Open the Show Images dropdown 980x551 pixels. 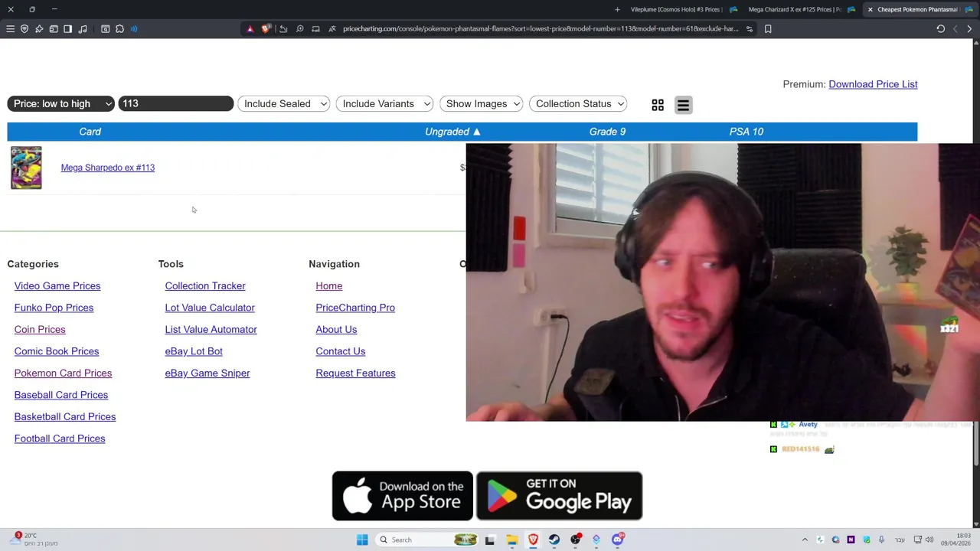coord(482,103)
